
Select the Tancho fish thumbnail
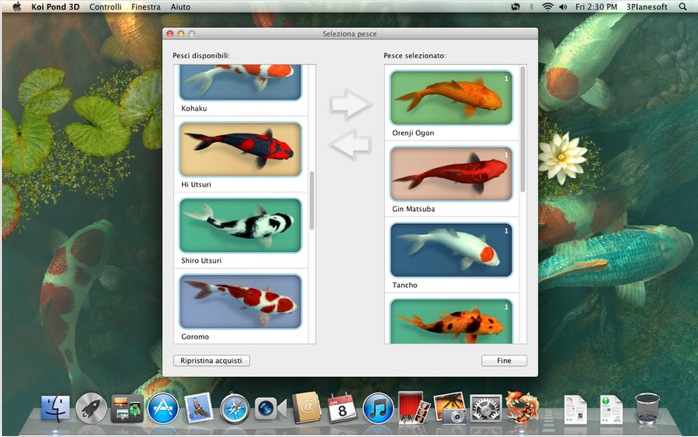pos(451,250)
